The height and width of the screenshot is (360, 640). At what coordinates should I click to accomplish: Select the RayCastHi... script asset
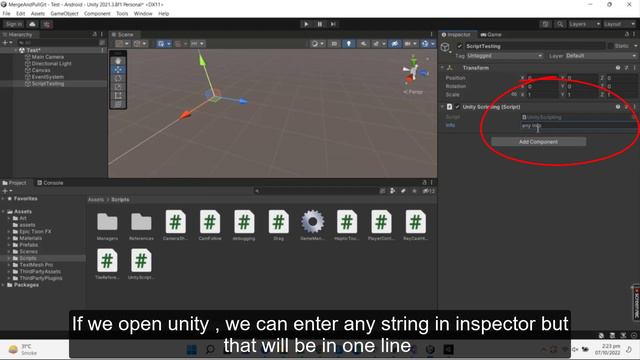pyautogui.click(x=415, y=225)
